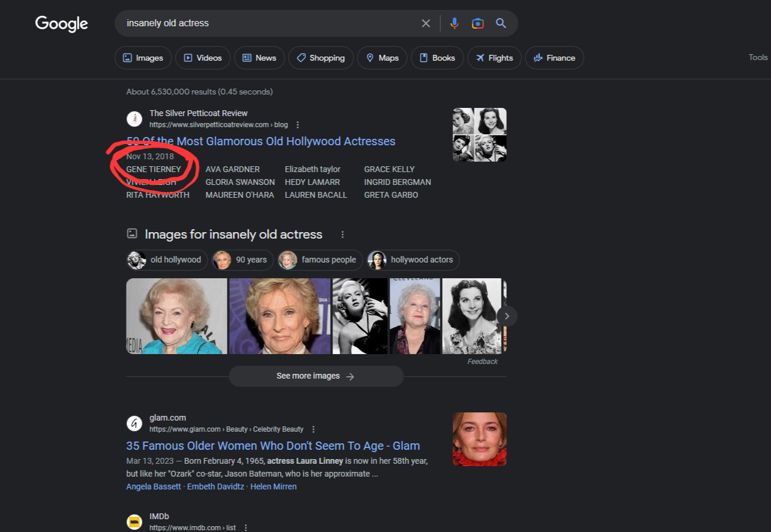Switch to Shopping filter tab
The width and height of the screenshot is (771, 532).
[321, 58]
